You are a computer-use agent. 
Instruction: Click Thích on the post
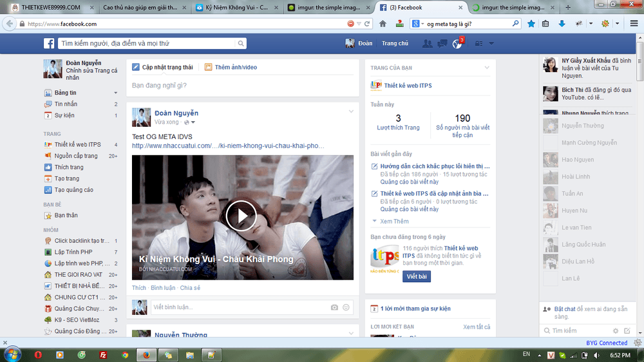click(139, 288)
